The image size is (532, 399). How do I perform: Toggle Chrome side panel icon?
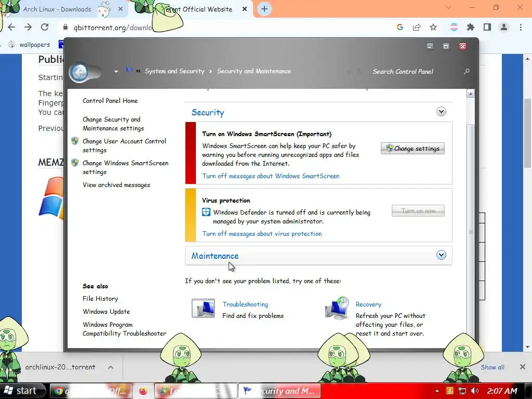tap(487, 27)
